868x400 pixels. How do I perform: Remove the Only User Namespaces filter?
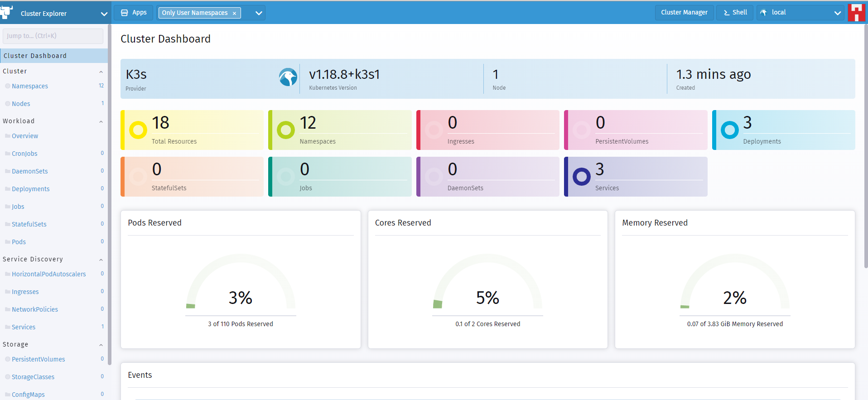234,13
